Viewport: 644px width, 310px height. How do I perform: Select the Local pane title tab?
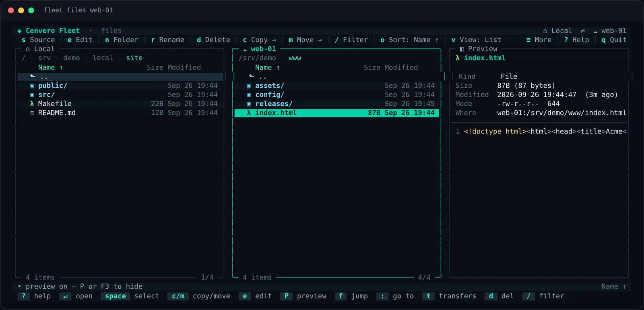(x=40, y=49)
